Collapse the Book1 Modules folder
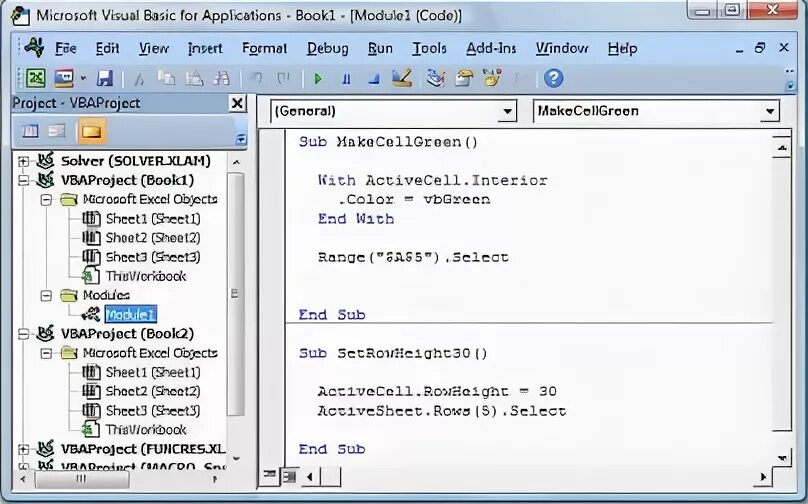Viewport: 808px width, 504px height. click(x=46, y=295)
